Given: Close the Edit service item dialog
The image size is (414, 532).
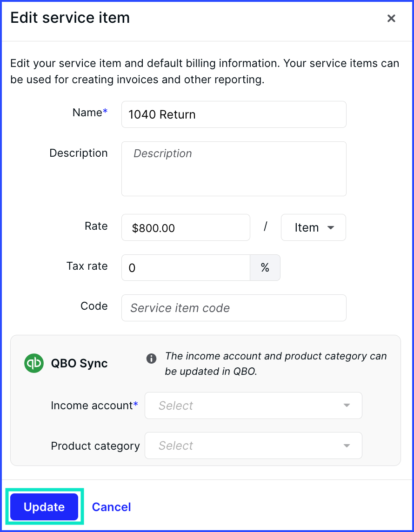Looking at the screenshot, I should pyautogui.click(x=391, y=18).
